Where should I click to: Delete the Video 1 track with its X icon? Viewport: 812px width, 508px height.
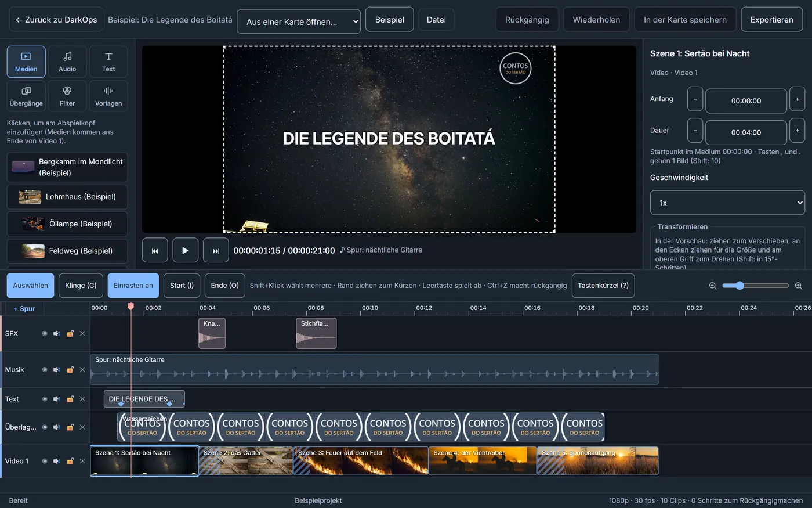(x=82, y=461)
